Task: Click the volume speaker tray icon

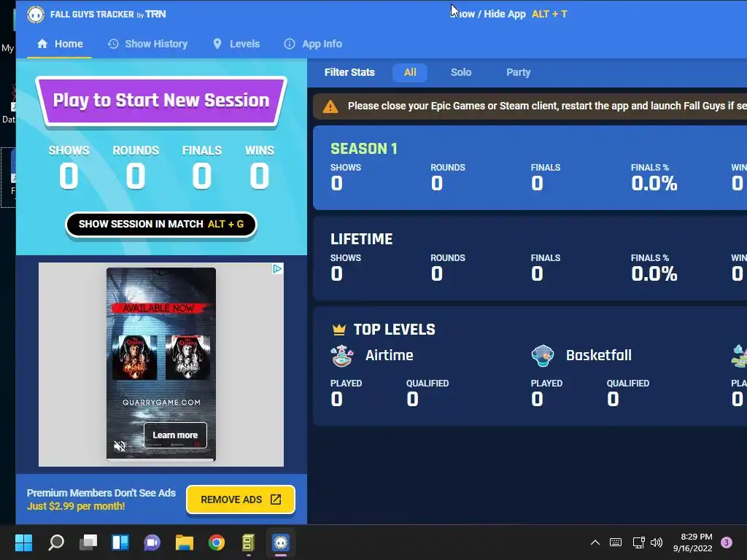Action: [x=657, y=542]
